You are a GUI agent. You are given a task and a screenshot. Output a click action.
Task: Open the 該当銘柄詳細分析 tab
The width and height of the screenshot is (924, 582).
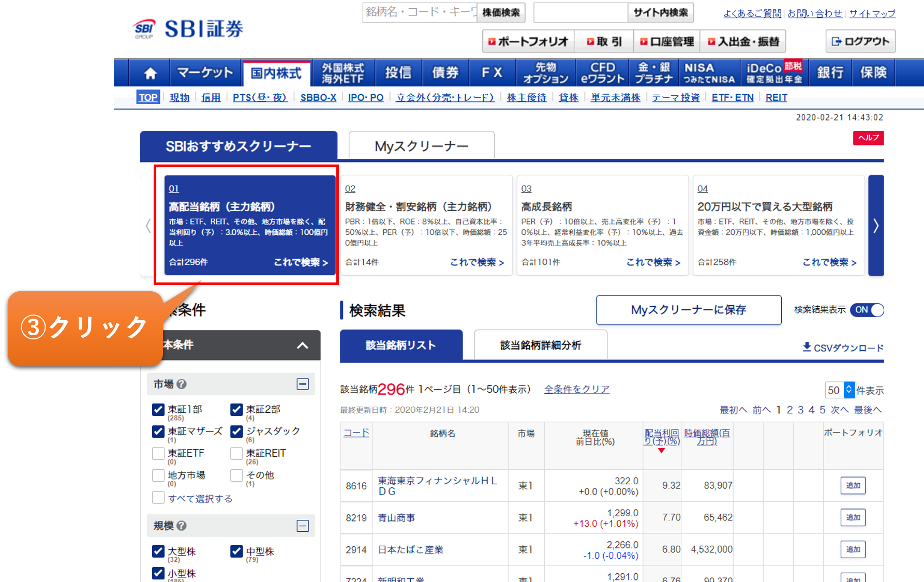tap(540, 345)
